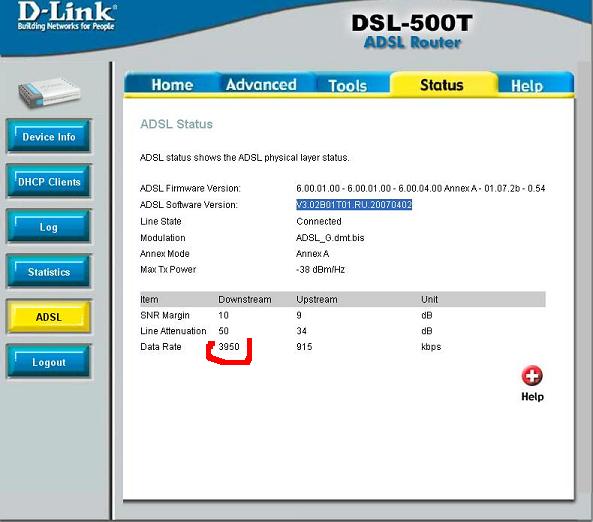The image size is (593, 522).
Task: Click the Upstream column header
Action: 317,299
